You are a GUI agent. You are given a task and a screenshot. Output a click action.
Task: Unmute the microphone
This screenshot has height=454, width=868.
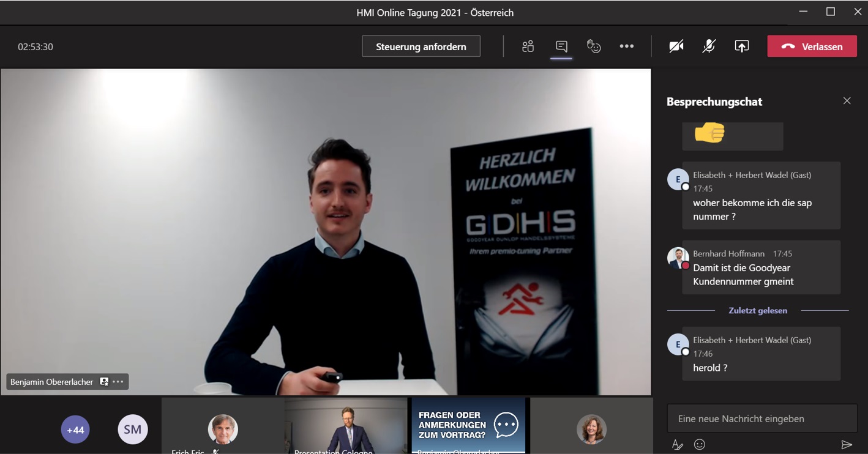709,47
